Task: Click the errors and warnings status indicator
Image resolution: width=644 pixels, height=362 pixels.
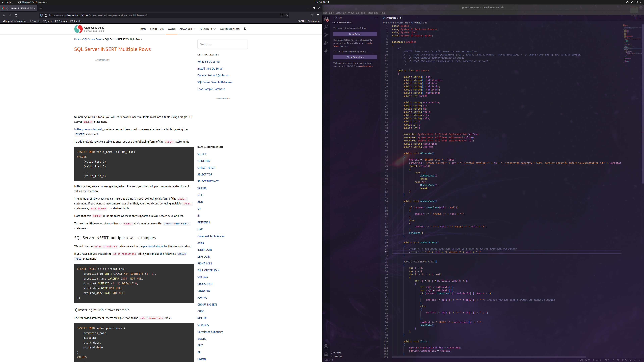Action: point(329,360)
